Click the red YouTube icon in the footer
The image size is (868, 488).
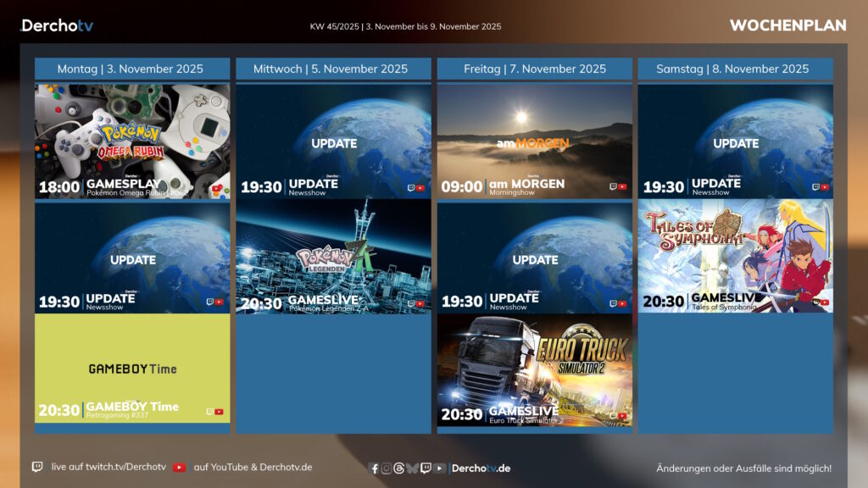(x=179, y=467)
